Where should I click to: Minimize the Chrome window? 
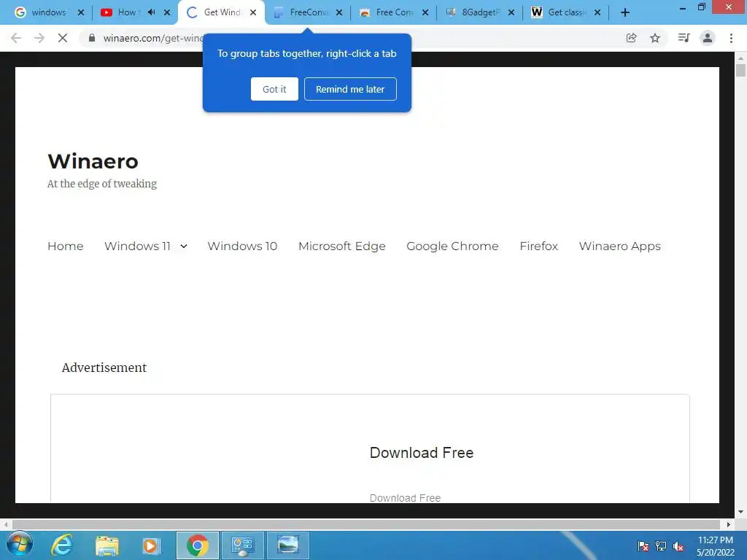click(x=683, y=8)
